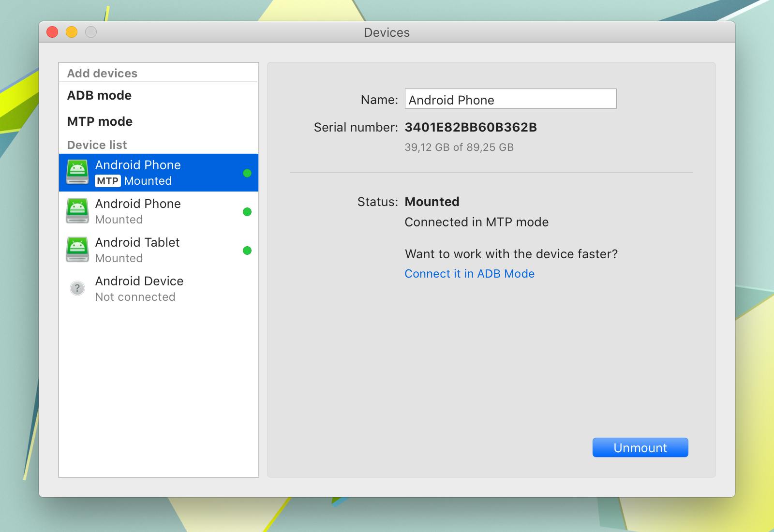Click the question mark icon for Android Device

77,289
